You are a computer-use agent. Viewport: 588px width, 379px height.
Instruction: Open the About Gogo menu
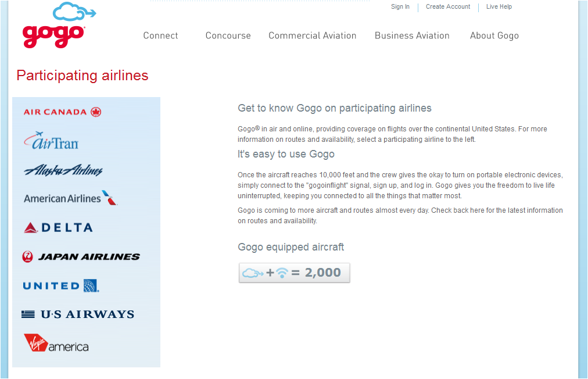click(x=494, y=35)
